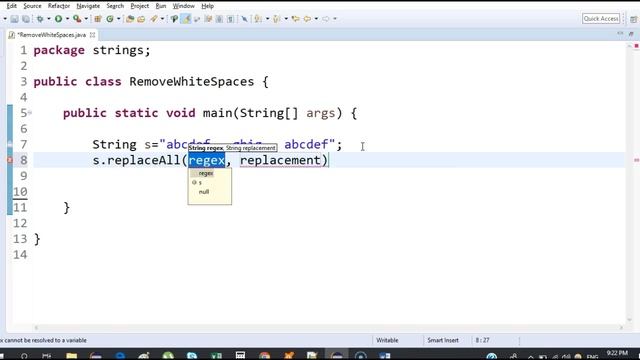Click the Writable status bar entry
The image size is (640, 360).
click(x=387, y=340)
